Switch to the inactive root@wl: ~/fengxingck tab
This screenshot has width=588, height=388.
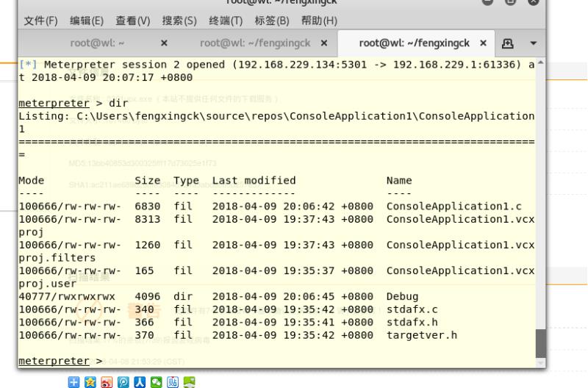click(255, 43)
